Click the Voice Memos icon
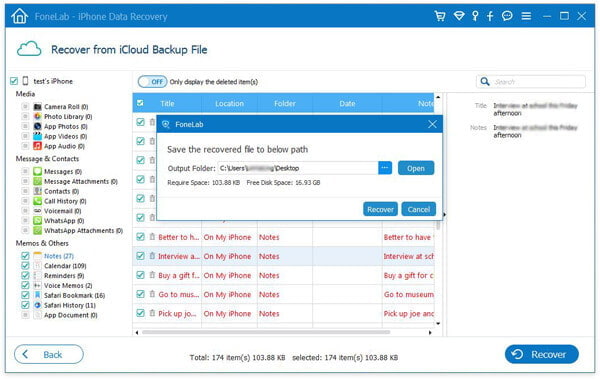 pos(38,286)
